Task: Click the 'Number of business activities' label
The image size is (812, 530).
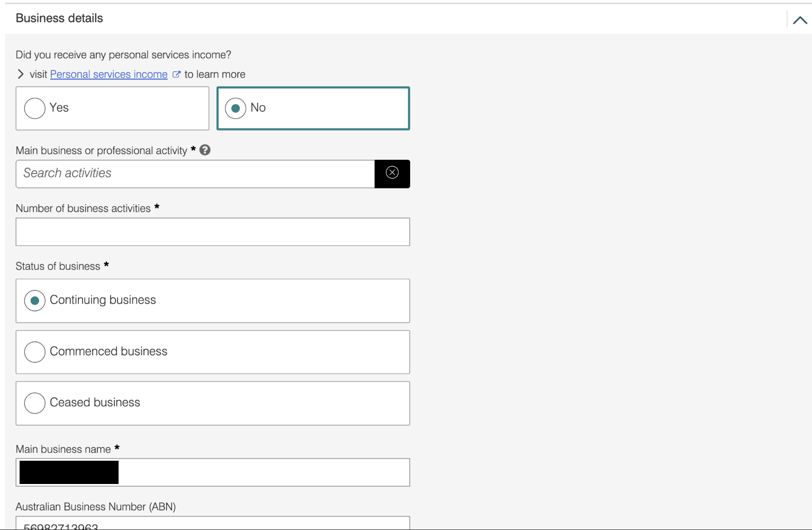Action: click(x=83, y=208)
